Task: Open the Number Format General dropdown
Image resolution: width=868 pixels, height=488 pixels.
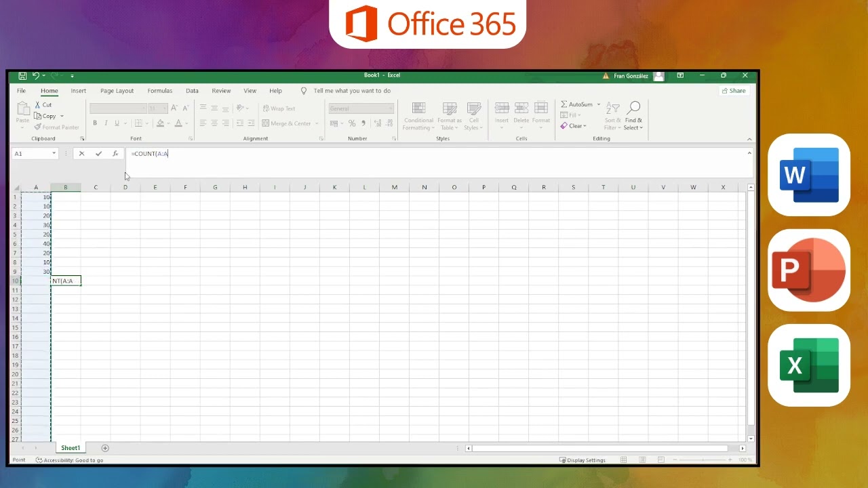Action: click(390, 108)
